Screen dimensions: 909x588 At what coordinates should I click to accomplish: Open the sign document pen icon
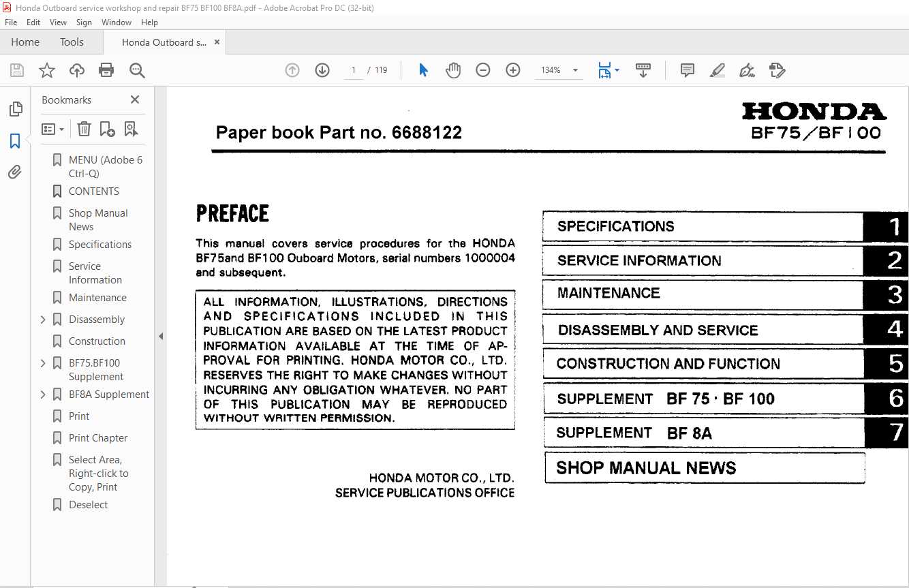747,70
